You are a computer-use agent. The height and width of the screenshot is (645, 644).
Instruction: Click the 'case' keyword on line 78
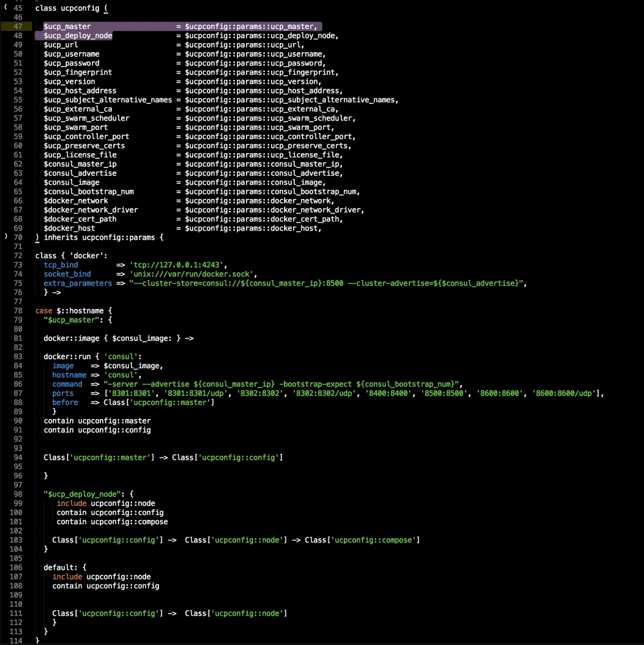click(x=44, y=310)
